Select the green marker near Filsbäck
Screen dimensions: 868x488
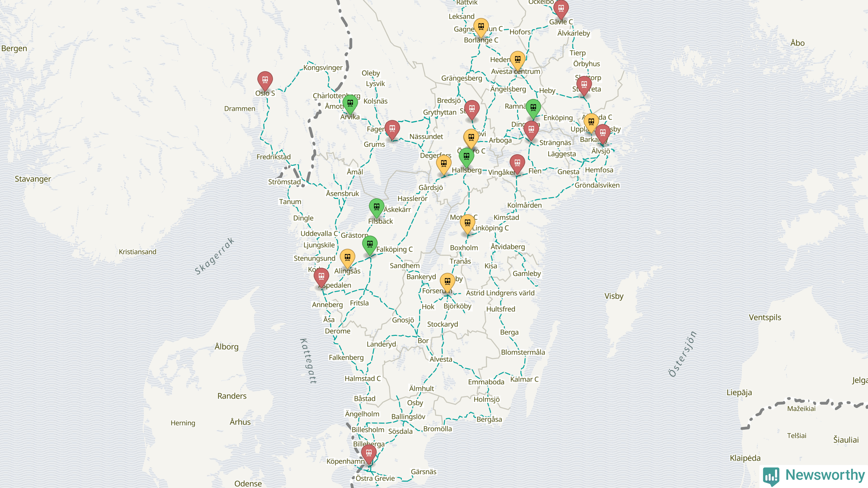pyautogui.click(x=376, y=207)
